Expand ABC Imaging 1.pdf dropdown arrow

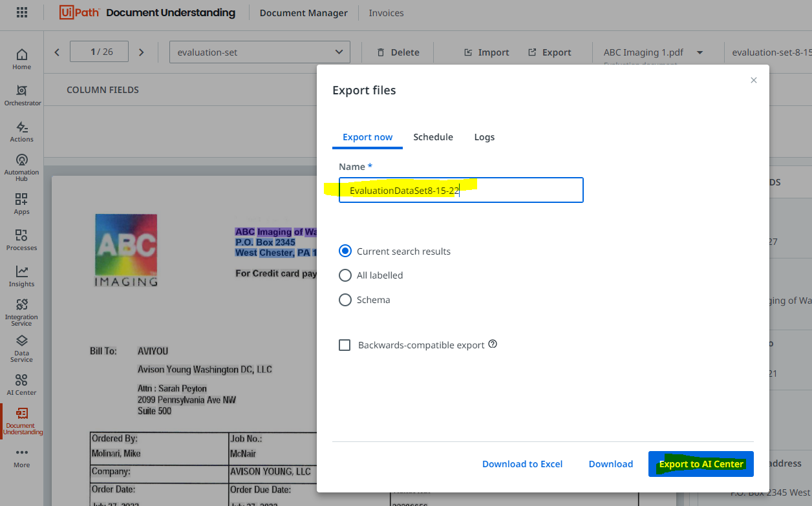700,52
